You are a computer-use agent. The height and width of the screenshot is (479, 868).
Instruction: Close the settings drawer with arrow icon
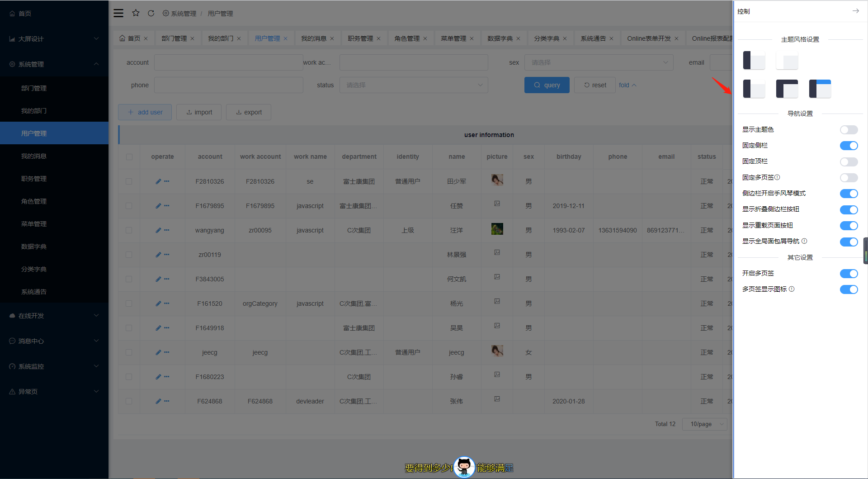point(855,11)
